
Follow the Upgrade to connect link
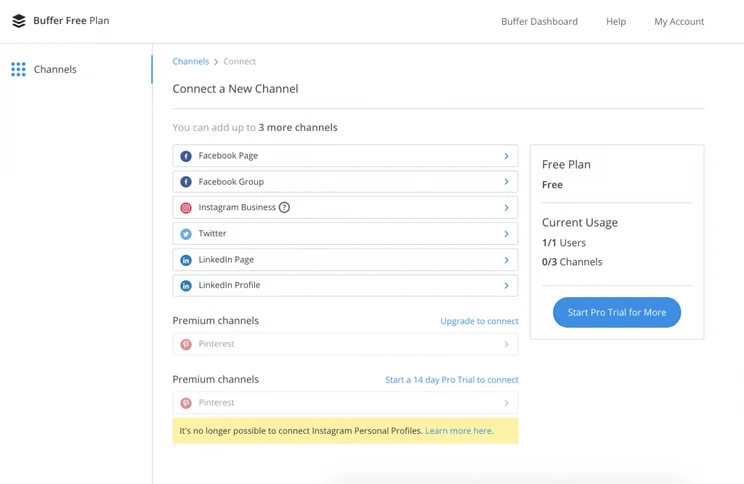point(479,321)
